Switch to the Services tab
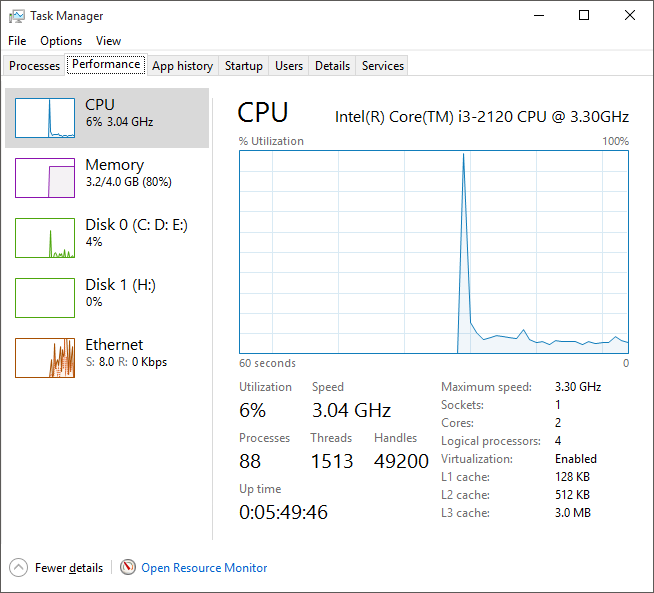Screen dimensions: 654x593 coord(382,66)
